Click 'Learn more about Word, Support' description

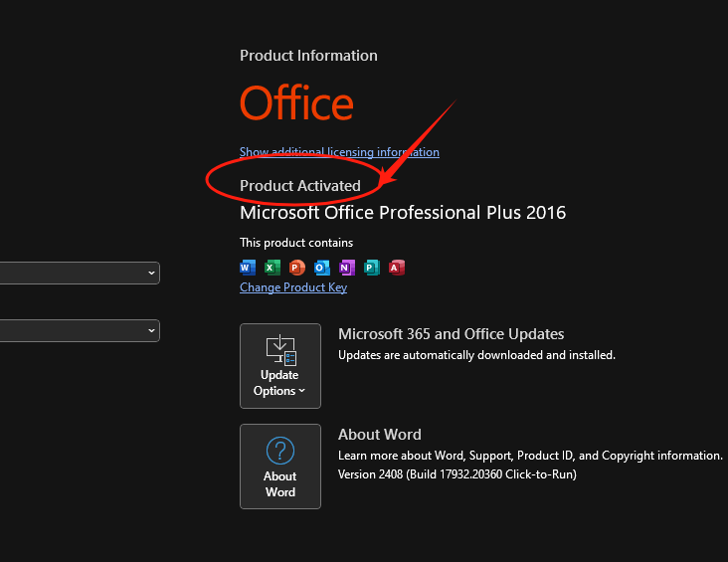(x=530, y=456)
